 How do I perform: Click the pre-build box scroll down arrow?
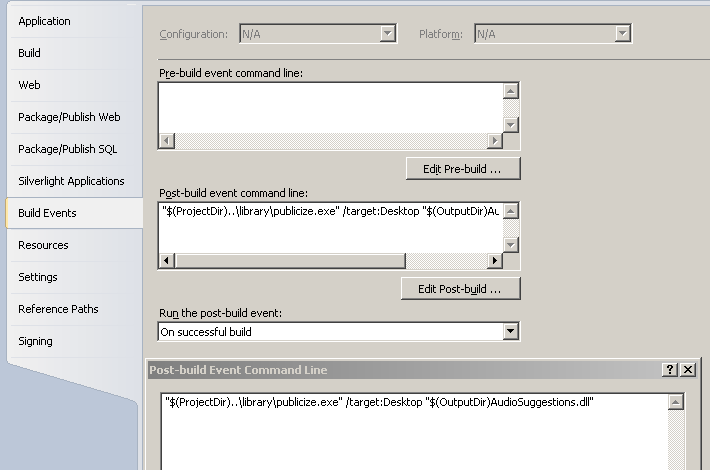coord(511,125)
